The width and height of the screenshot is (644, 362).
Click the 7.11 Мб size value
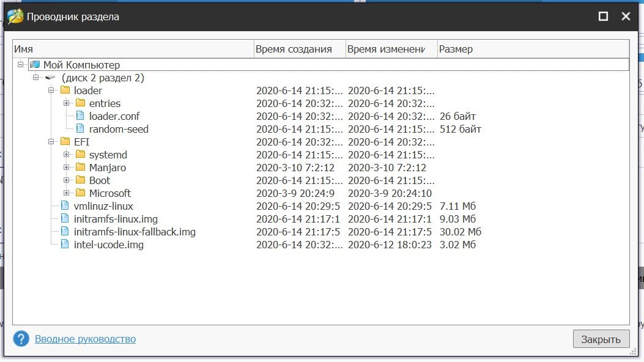tap(457, 206)
